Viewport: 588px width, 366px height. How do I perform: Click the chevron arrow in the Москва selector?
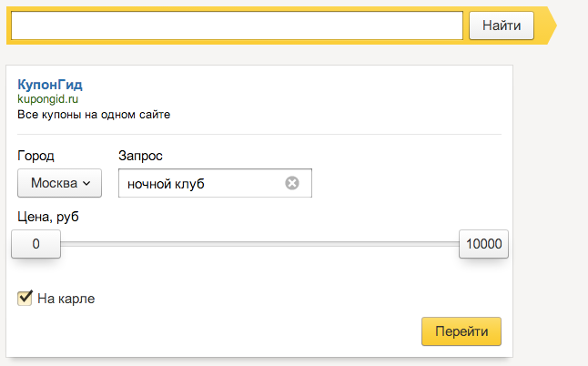click(86, 183)
